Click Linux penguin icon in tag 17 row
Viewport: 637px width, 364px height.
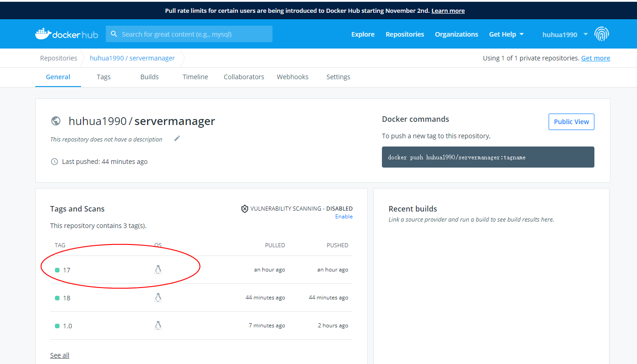[158, 270]
